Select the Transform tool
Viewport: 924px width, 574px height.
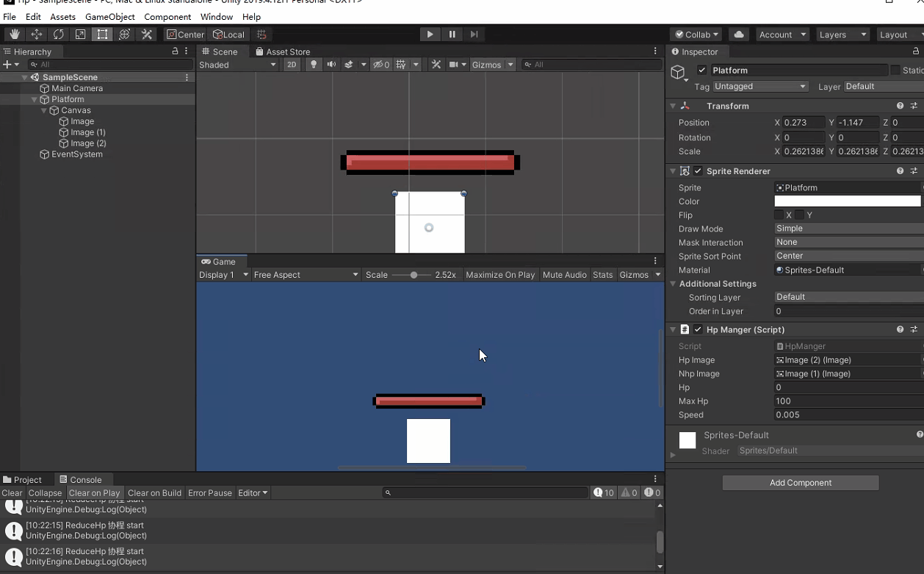point(124,35)
